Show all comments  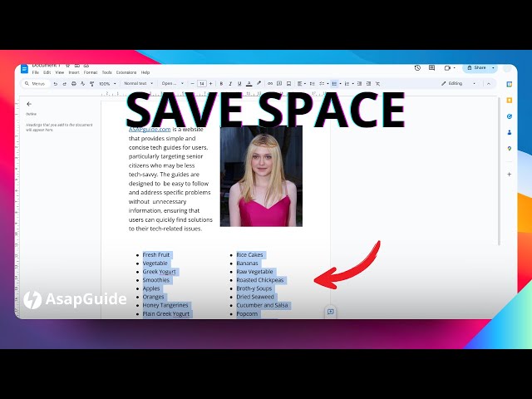click(431, 68)
